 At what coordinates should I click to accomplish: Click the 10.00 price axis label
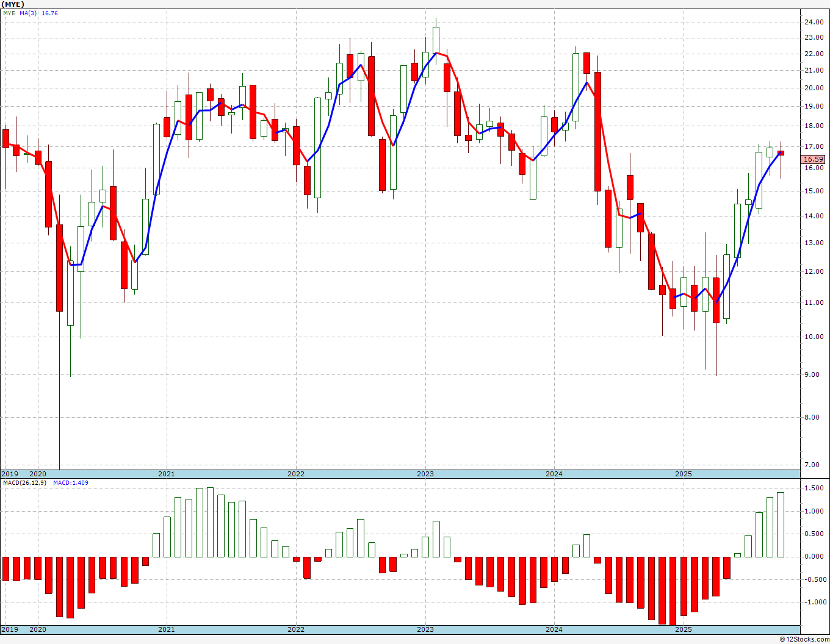tap(814, 337)
